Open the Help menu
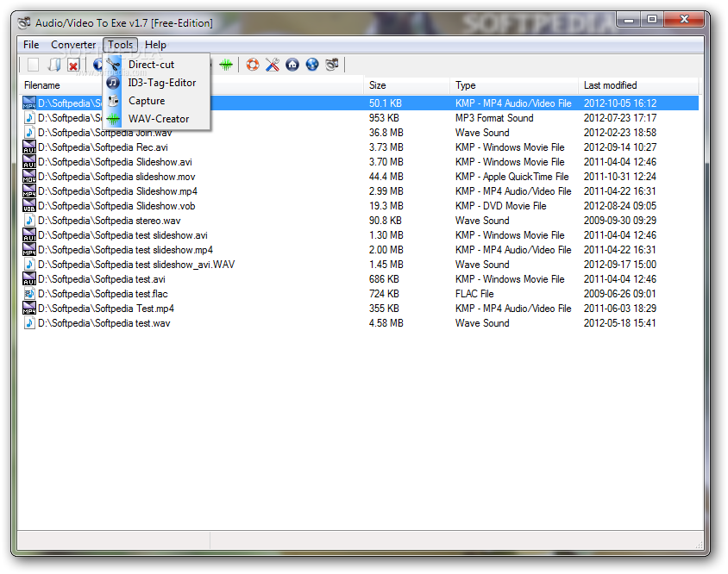The height and width of the screenshot is (574, 728). coord(155,45)
